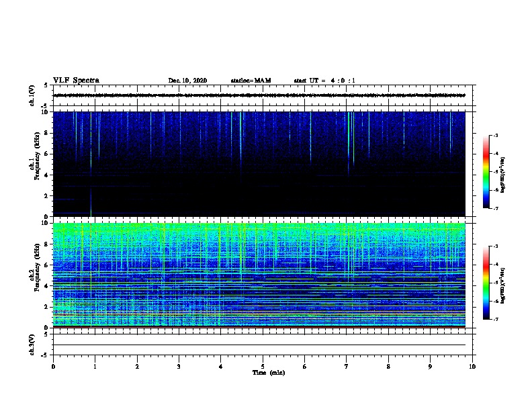
Task: Click the "7" tick on the time axis
Action: coord(347,367)
